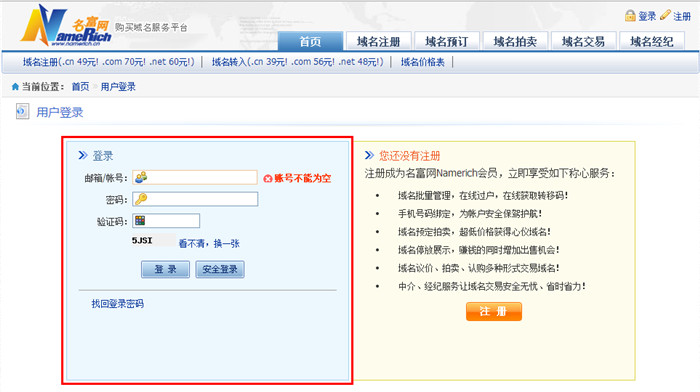The width and height of the screenshot is (700, 392).
Task: Click the 登 录 button
Action: (x=166, y=269)
